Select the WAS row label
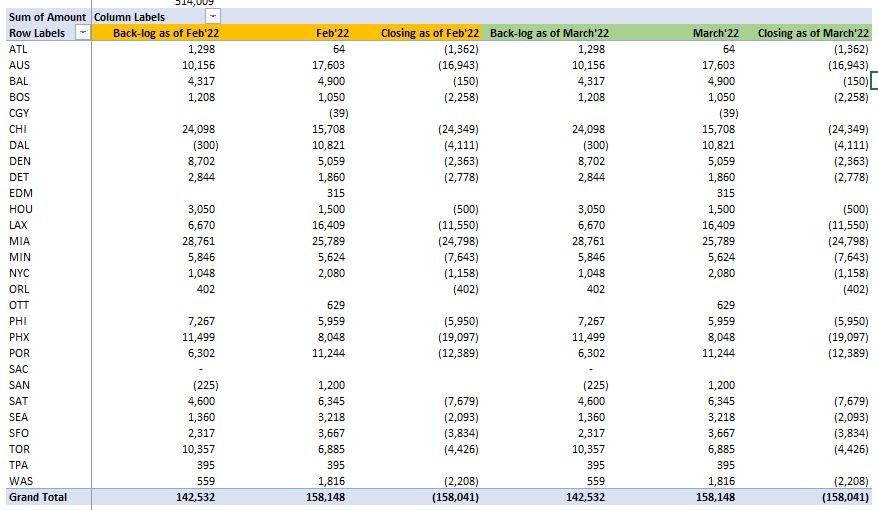The image size is (878, 510). click(x=21, y=481)
